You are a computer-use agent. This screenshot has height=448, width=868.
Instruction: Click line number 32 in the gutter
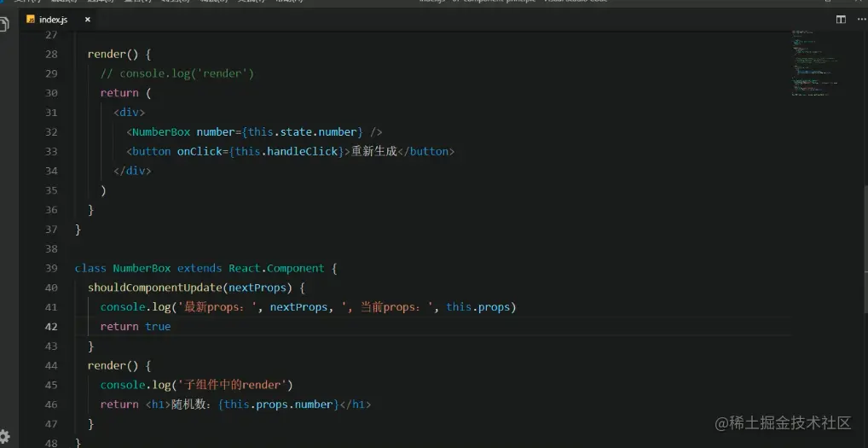(x=50, y=131)
